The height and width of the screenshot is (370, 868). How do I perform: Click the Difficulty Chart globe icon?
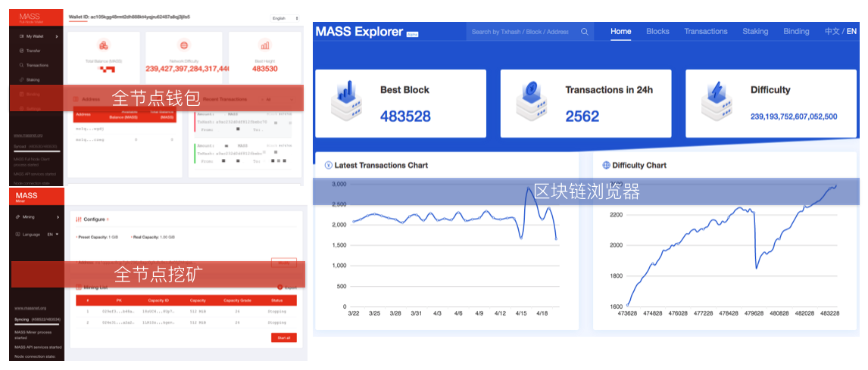pyautogui.click(x=606, y=165)
